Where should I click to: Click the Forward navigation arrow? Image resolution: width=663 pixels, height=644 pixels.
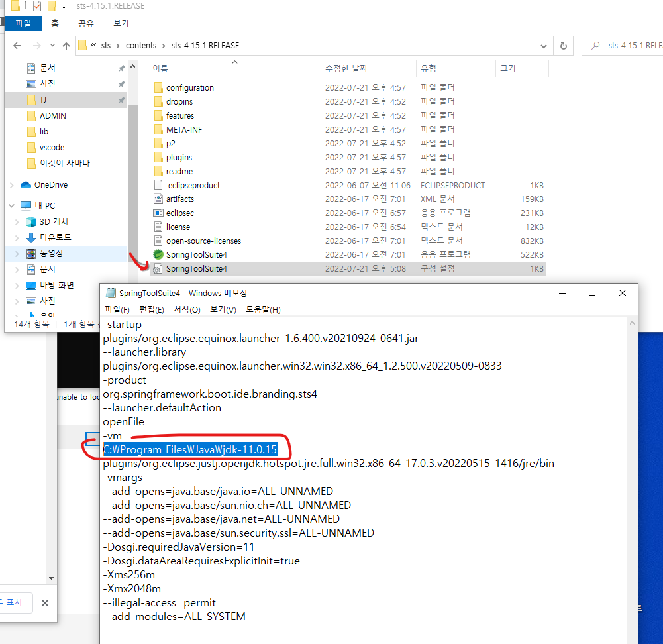coord(37,46)
